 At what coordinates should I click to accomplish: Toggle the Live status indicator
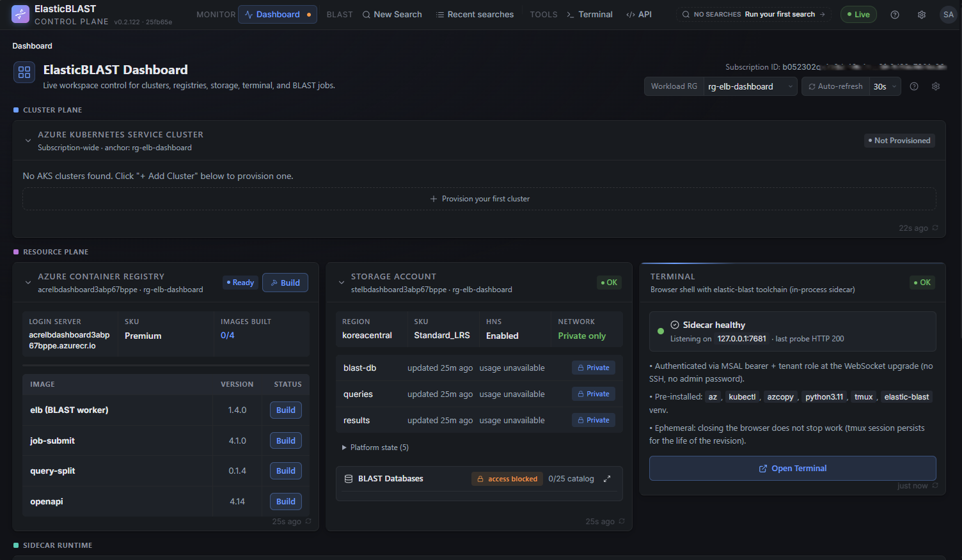[x=858, y=15]
